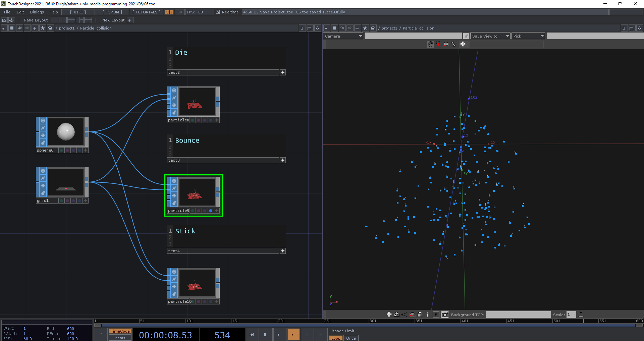This screenshot has height=341, width=644.
Task: Toggle the Realtime checkbox
Action: pyautogui.click(x=218, y=12)
